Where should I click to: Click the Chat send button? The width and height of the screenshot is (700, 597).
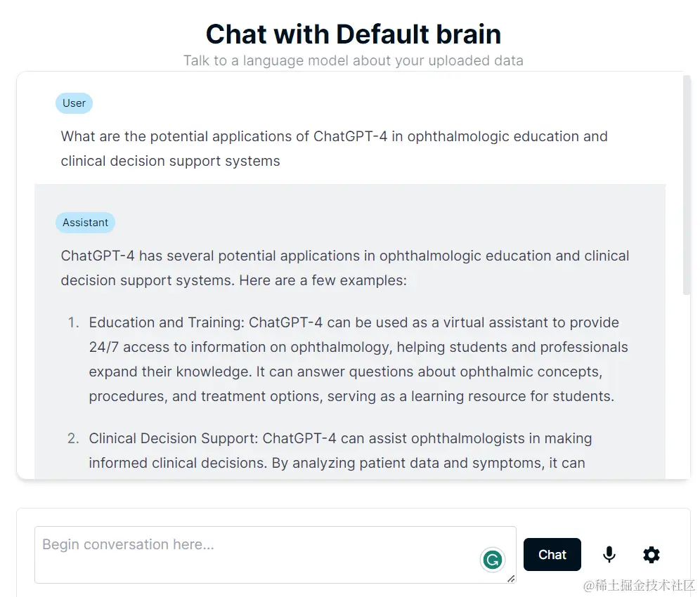tap(552, 554)
